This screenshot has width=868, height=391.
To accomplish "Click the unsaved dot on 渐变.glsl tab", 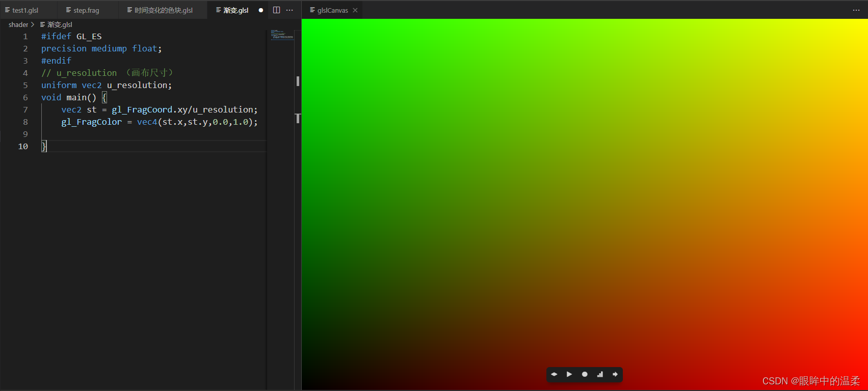I will (261, 10).
